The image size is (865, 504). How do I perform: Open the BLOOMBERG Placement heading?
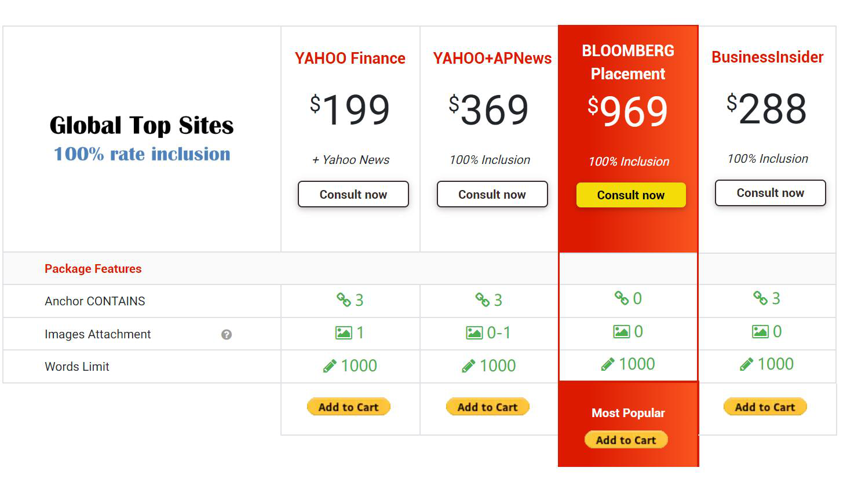(x=628, y=62)
